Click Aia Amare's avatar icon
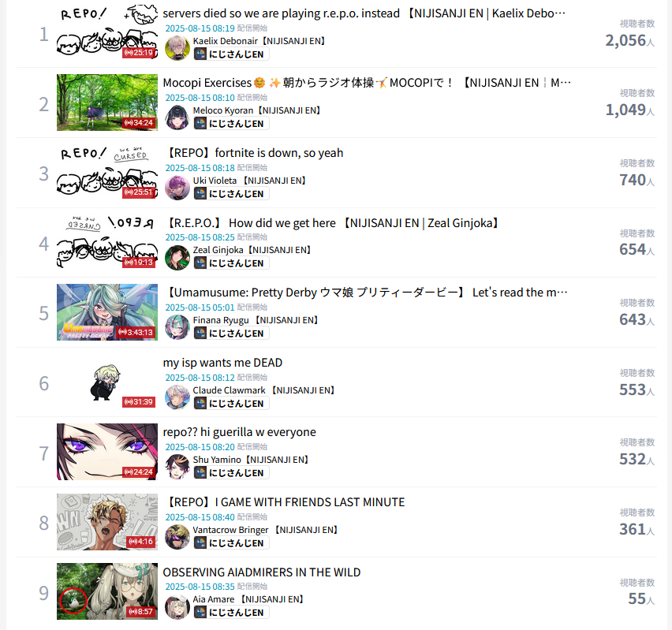 [177, 607]
